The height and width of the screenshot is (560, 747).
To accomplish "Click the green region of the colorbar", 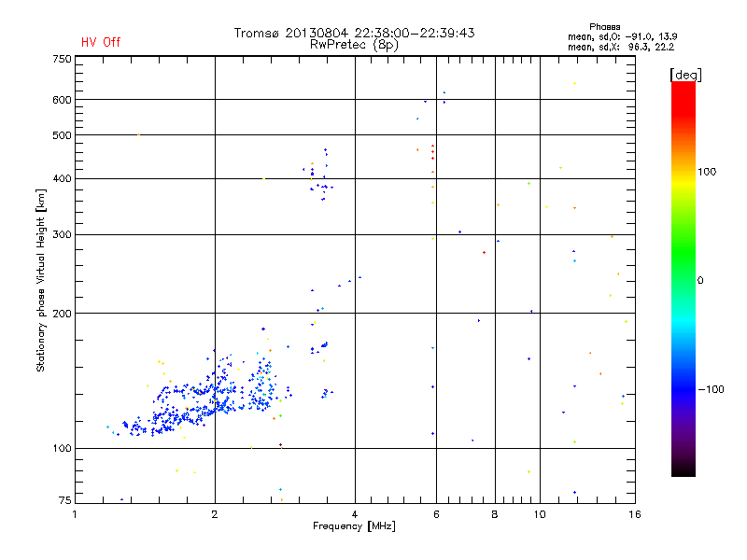I will click(684, 252).
